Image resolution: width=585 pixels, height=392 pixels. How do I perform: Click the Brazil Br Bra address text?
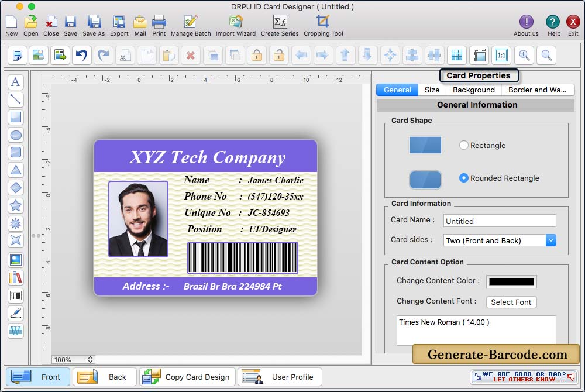[x=232, y=287]
